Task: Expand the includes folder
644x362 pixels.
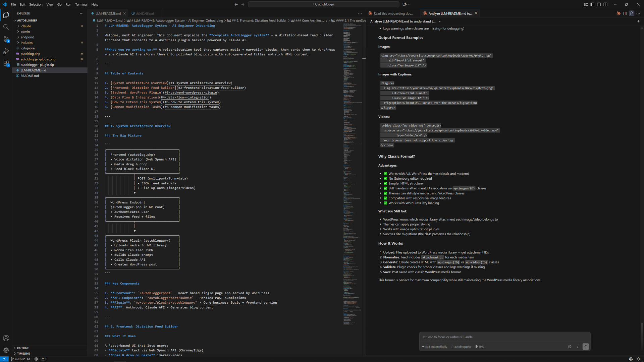Action: (x=50, y=43)
